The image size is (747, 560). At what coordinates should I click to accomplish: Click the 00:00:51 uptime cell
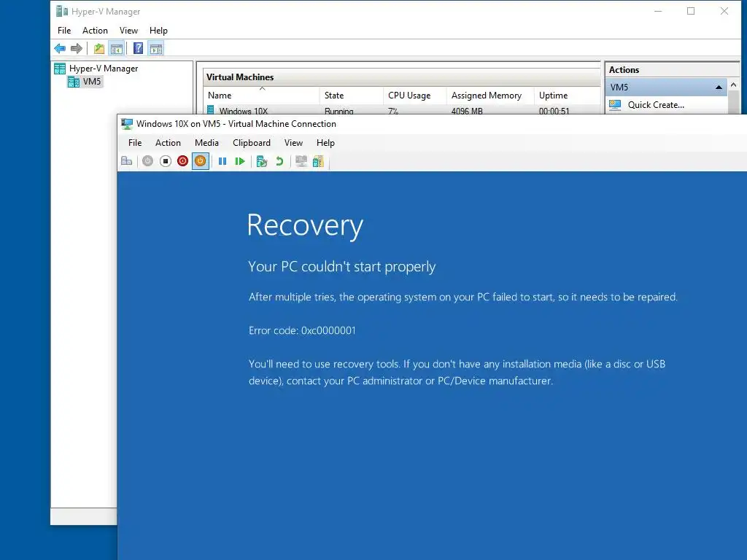pos(554,111)
